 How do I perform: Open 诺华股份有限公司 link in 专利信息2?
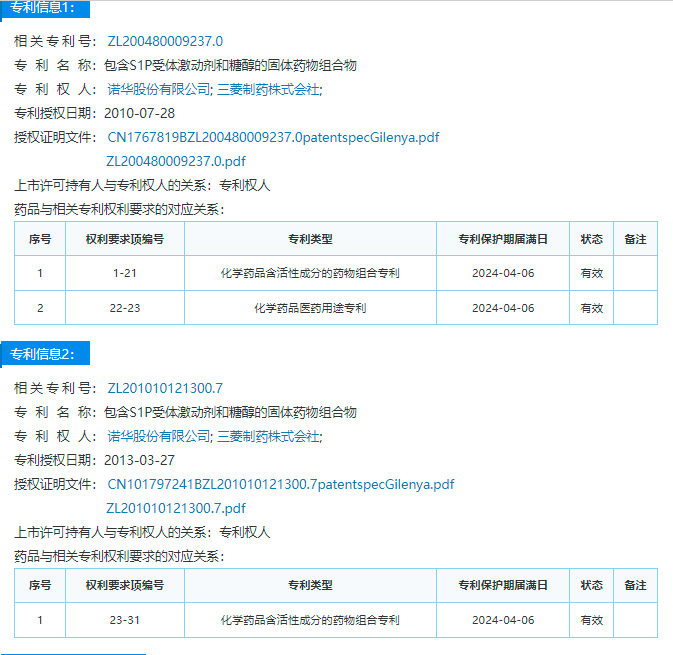tap(158, 436)
